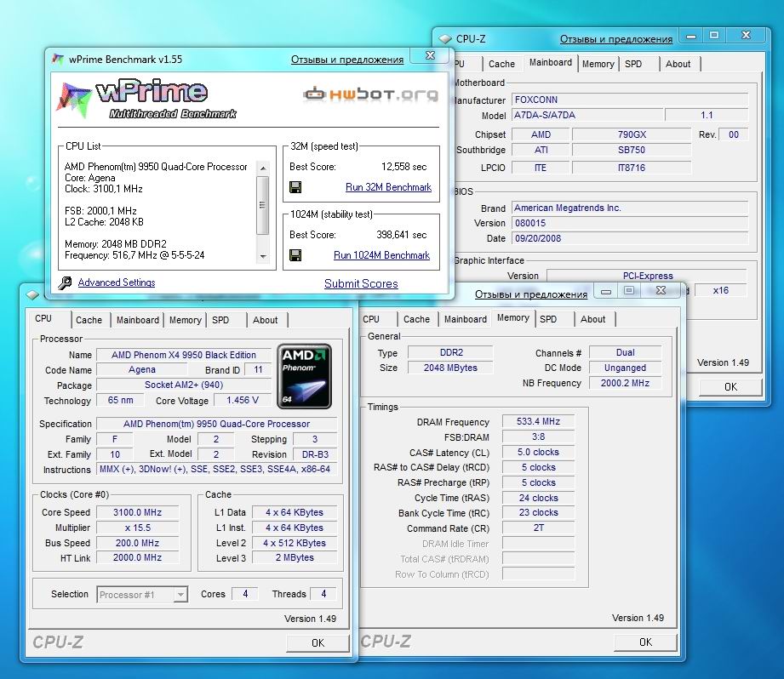Click the BIOS date 09/20/2008 field
This screenshot has height=679, width=784.
click(630, 239)
